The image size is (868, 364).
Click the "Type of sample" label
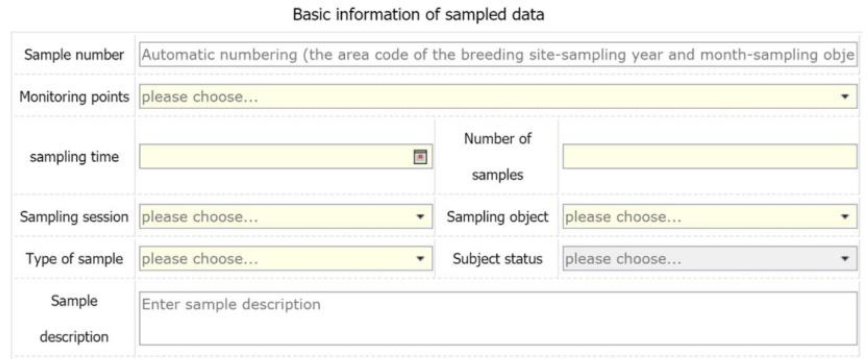[x=74, y=259]
